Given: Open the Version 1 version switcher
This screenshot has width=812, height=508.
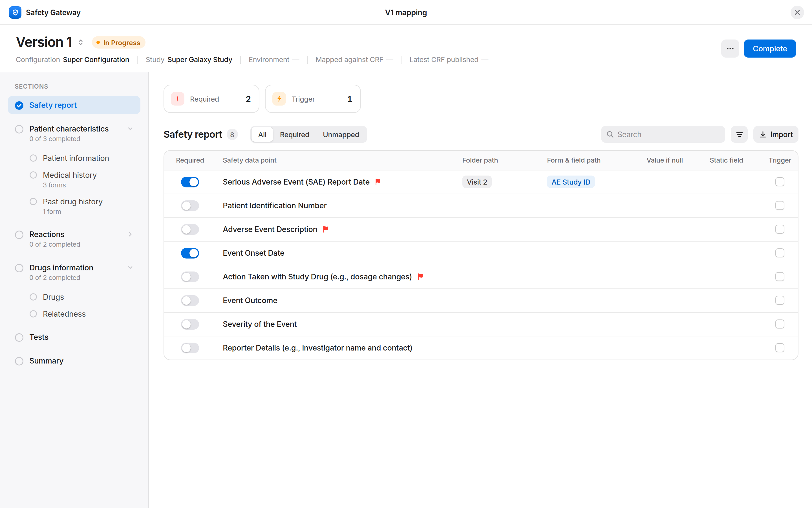Looking at the screenshot, I should click(x=81, y=42).
